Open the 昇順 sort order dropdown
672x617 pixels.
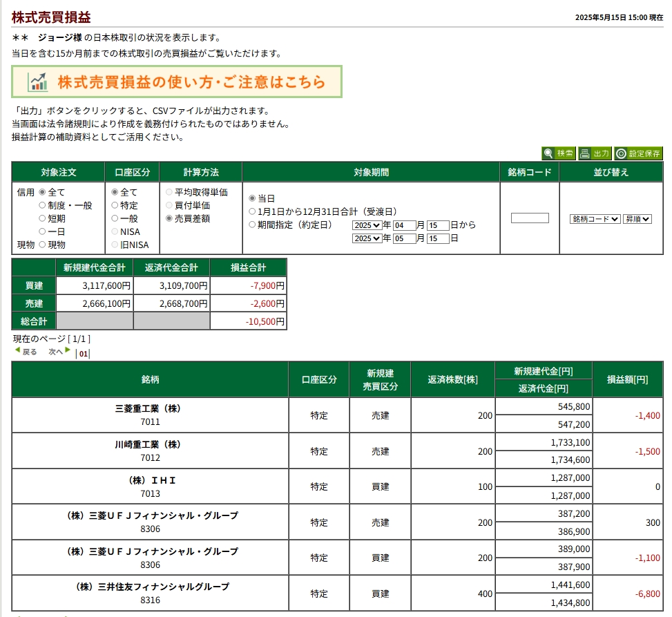tap(637, 219)
